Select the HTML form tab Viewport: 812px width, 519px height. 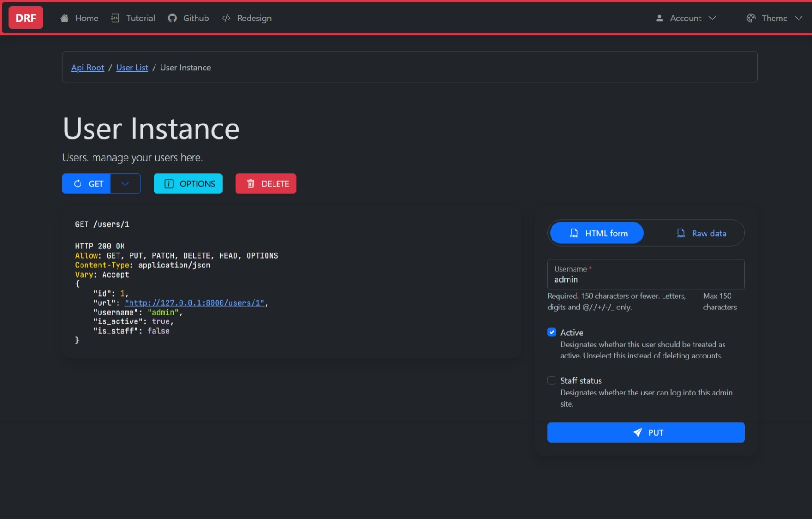click(x=596, y=233)
